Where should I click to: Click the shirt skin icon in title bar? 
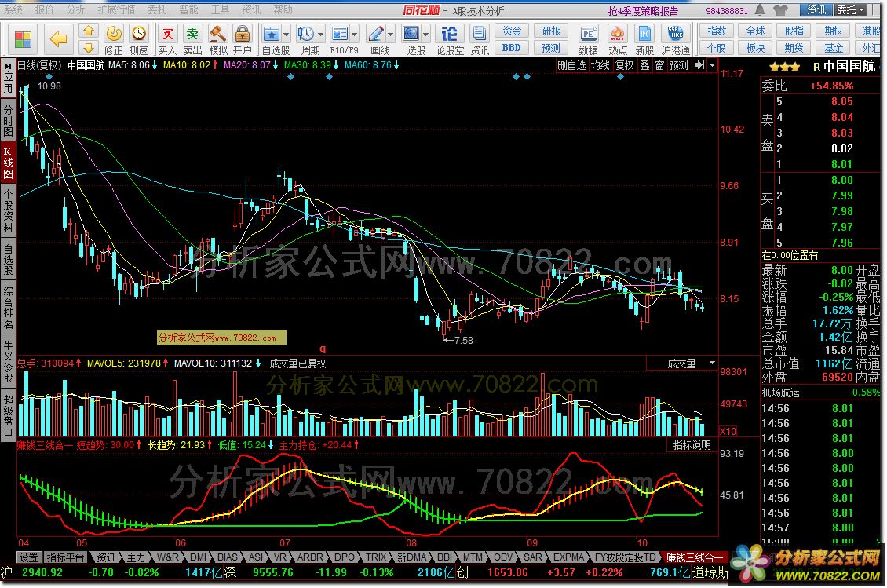(781, 10)
